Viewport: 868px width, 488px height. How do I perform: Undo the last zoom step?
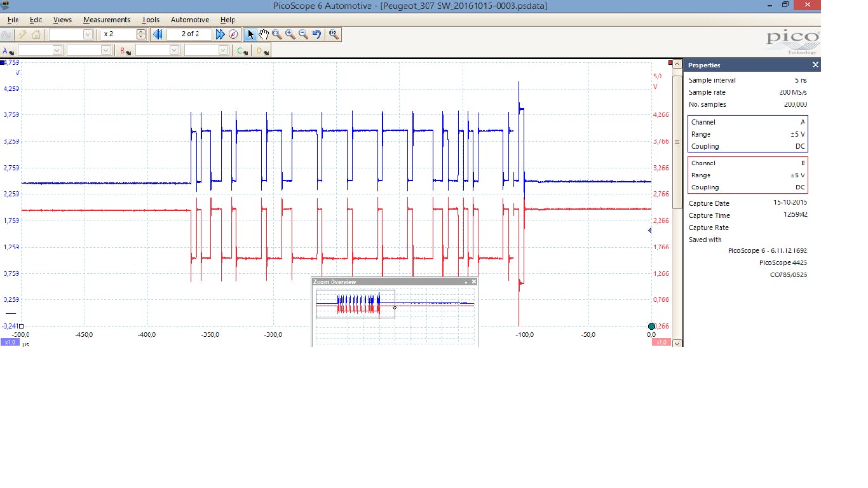tap(316, 34)
